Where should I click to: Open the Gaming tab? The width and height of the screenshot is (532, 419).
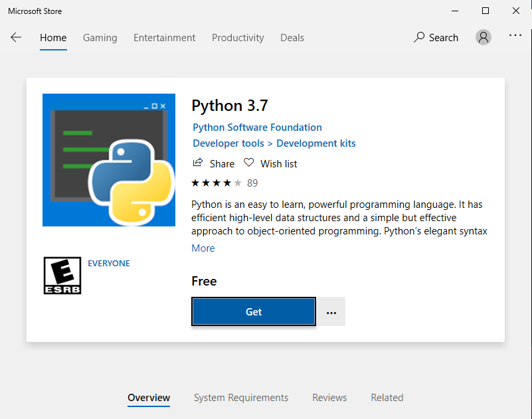100,38
